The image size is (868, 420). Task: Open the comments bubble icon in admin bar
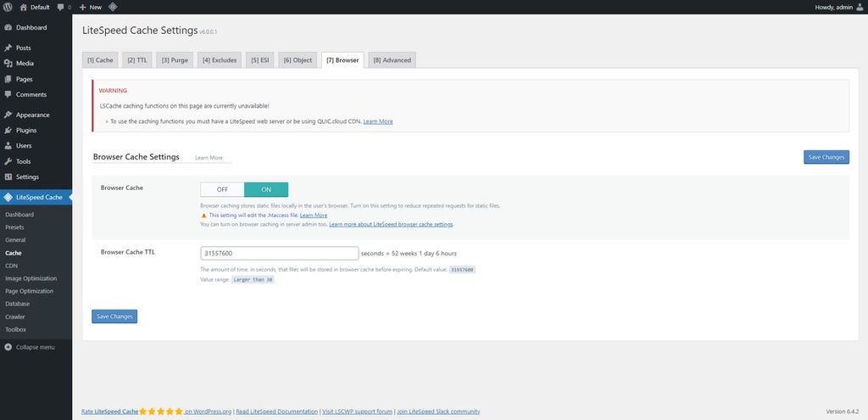60,7
